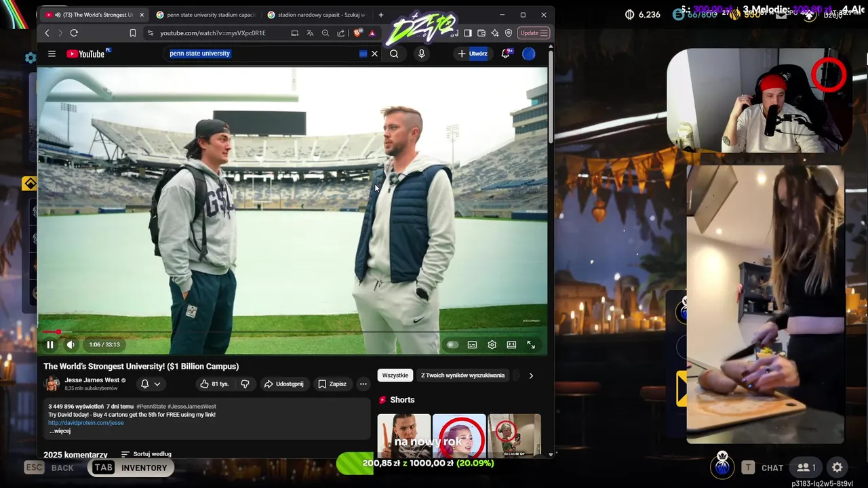Toggle subtitles in the video player
The image size is (868, 488).
[472, 344]
